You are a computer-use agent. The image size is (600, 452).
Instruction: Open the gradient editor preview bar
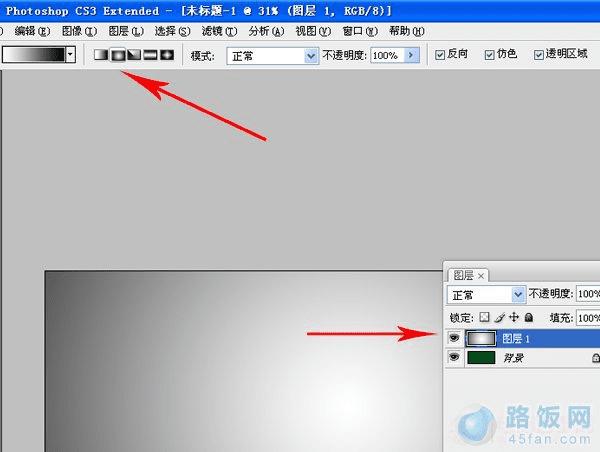coord(34,54)
